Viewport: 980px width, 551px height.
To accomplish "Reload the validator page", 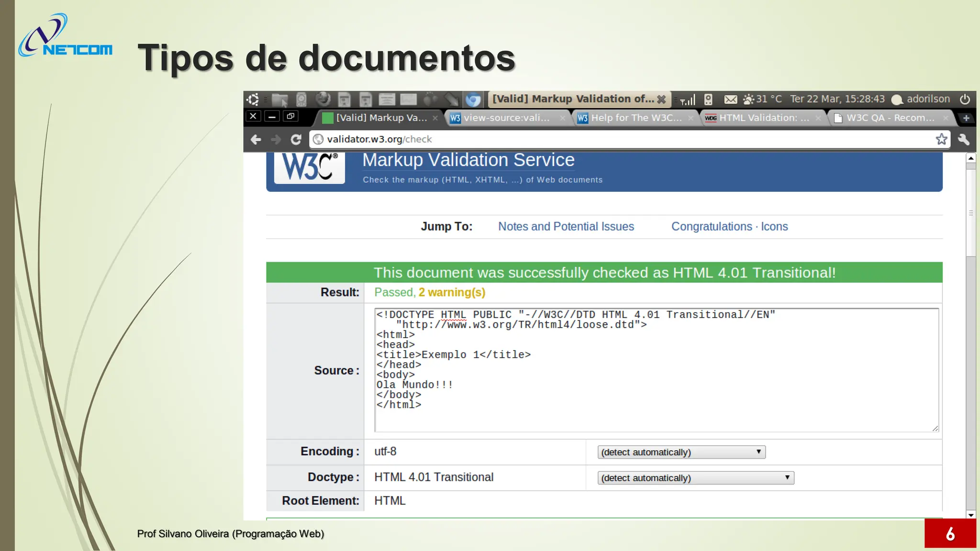I will point(296,139).
